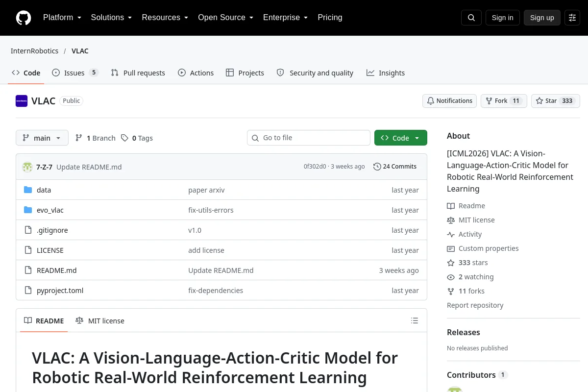Open the paper arxiv commit message
588x392 pixels.
click(x=206, y=190)
